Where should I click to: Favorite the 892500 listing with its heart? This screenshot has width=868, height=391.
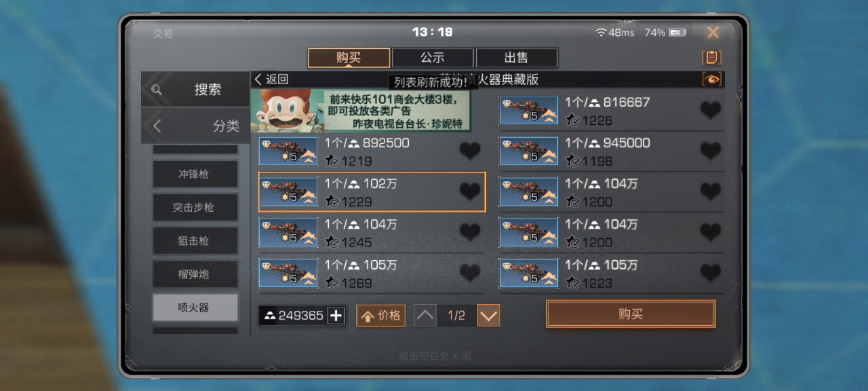point(470,151)
